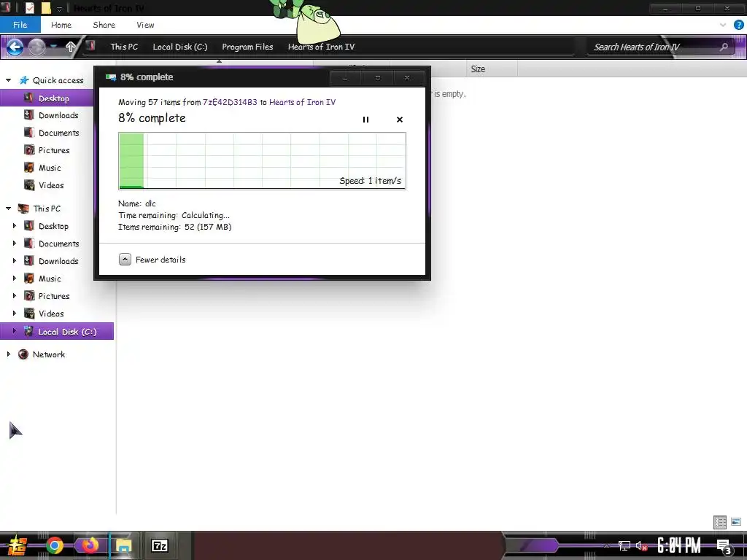747x560 pixels.
Task: Select Desktop under Quick access
Action: [54, 98]
